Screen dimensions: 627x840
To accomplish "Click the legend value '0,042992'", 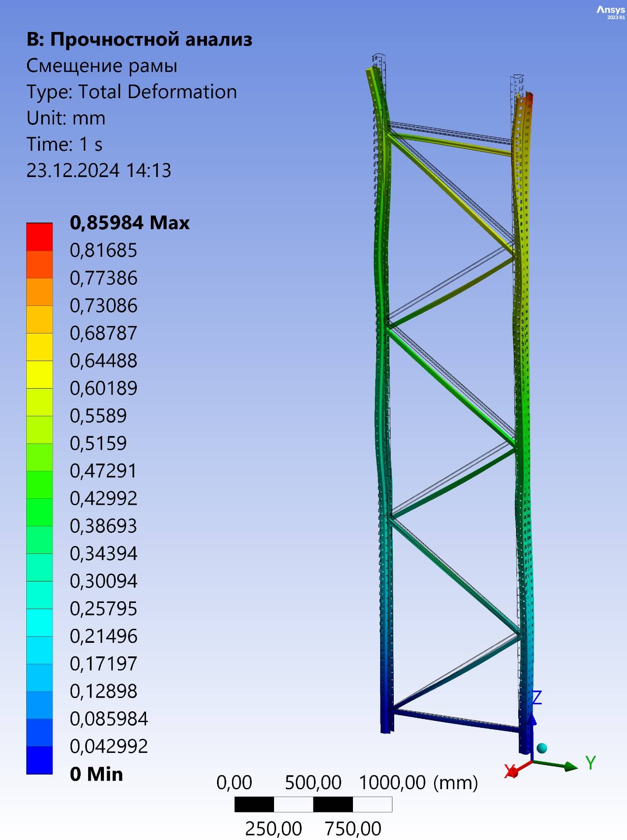I will pos(109,747).
